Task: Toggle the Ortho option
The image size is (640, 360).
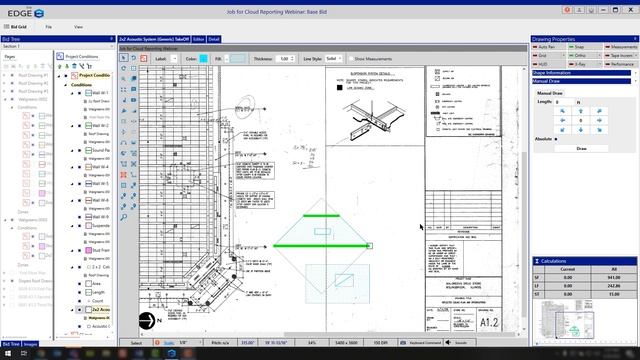Action: point(584,56)
